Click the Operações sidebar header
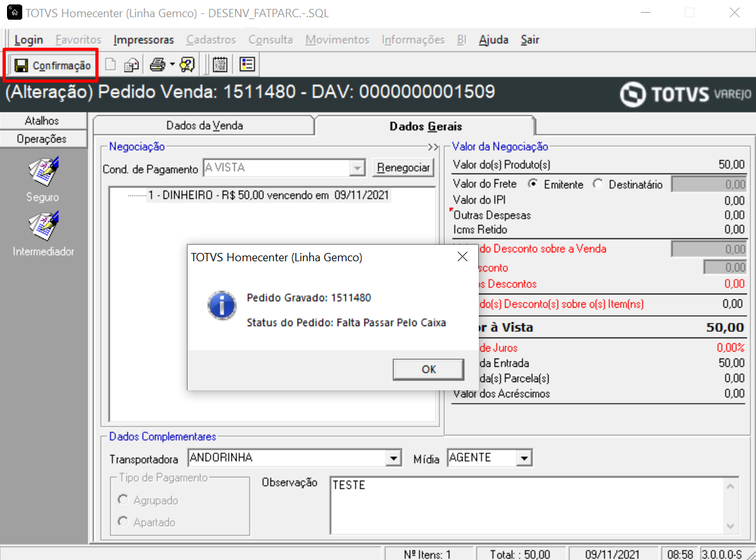 point(43,139)
